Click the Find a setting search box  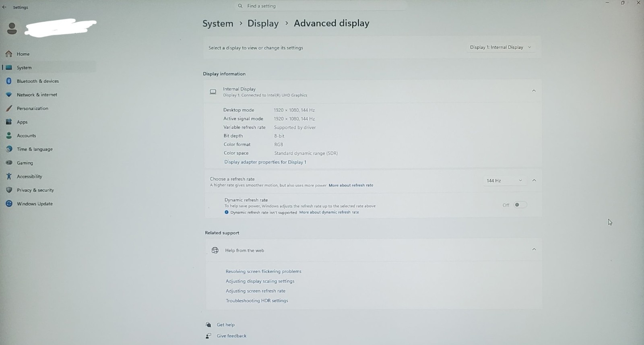click(321, 6)
